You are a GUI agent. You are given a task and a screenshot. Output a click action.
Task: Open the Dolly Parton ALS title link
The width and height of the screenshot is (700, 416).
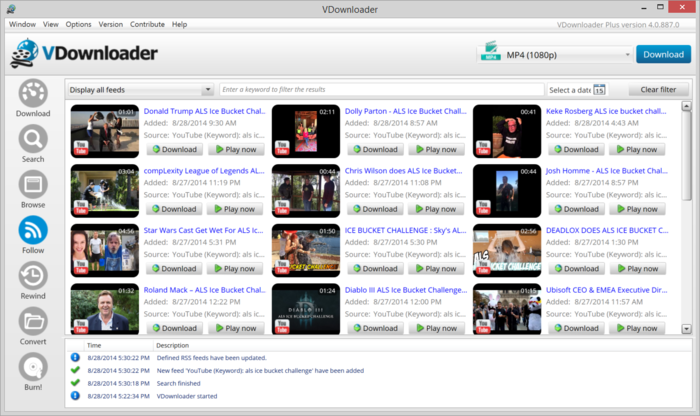coord(405,111)
